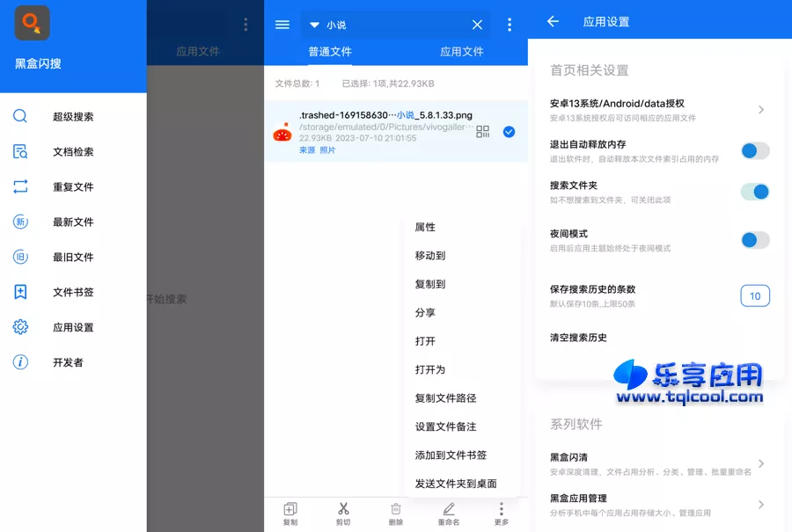Tap the 复制 copy icon on bottom toolbar
This screenshot has height=532, width=792.
(290, 510)
